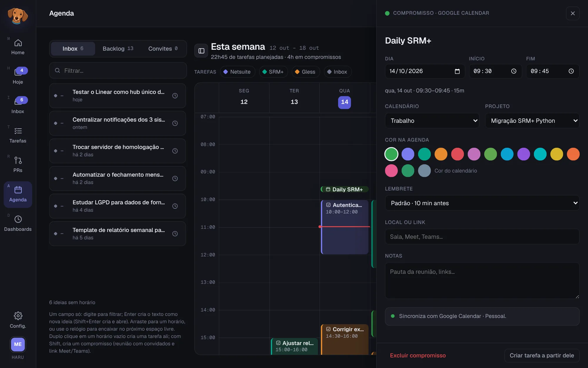Toggle the SRM+ task filter chip
Viewport: 588px width, 368px height.
click(x=273, y=72)
